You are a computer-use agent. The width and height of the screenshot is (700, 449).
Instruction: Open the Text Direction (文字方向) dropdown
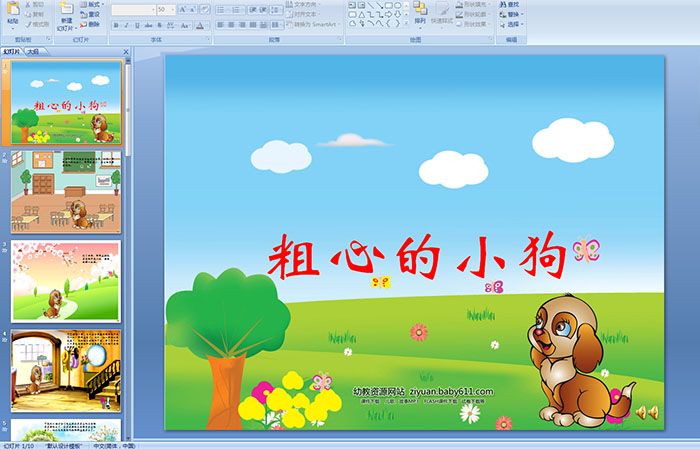[302, 4]
